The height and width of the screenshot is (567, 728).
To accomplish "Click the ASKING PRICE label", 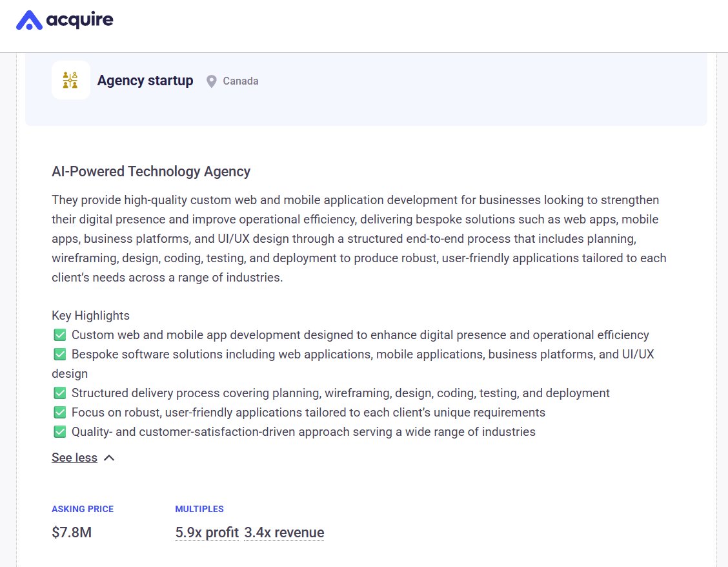I will 83,509.
